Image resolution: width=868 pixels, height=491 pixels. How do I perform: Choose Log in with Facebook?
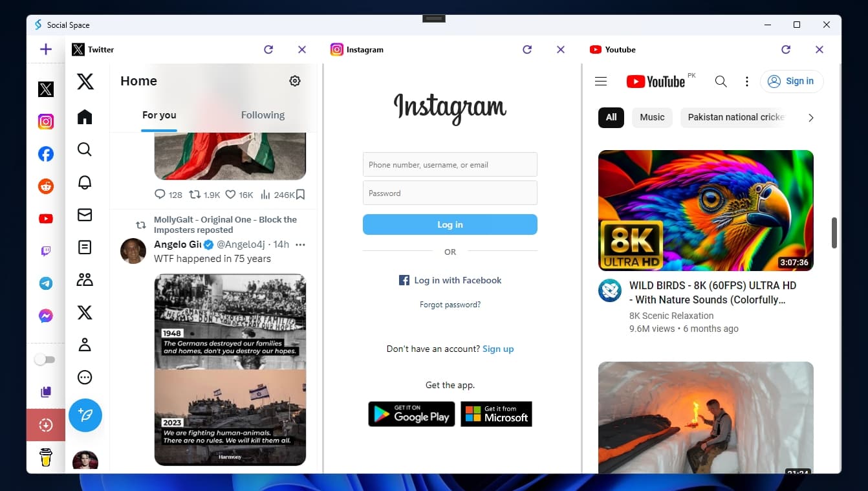450,280
